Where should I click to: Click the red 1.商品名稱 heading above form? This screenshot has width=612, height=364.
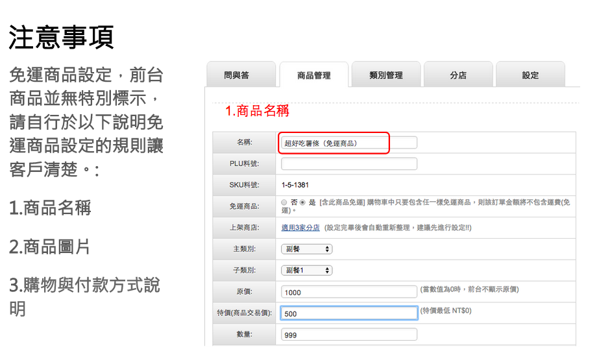pyautogui.click(x=257, y=111)
